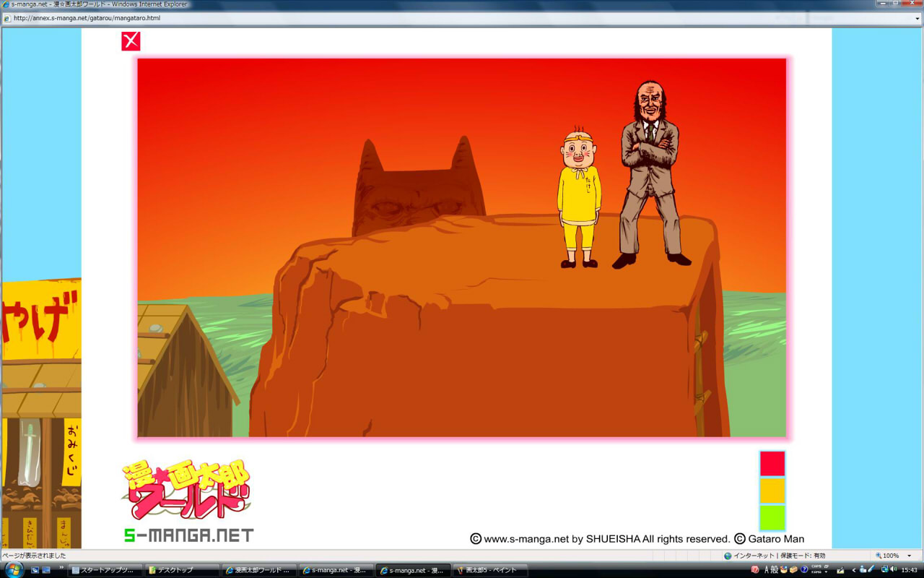Select the green color square
Viewport: 924px width, 578px height.
[772, 517]
